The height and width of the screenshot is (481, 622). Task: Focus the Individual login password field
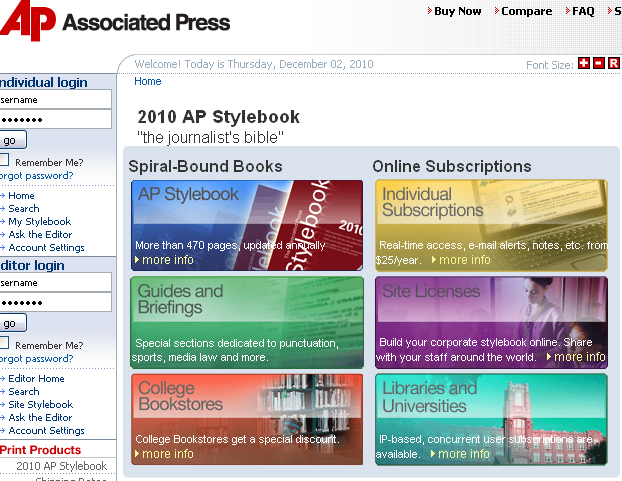[56, 119]
